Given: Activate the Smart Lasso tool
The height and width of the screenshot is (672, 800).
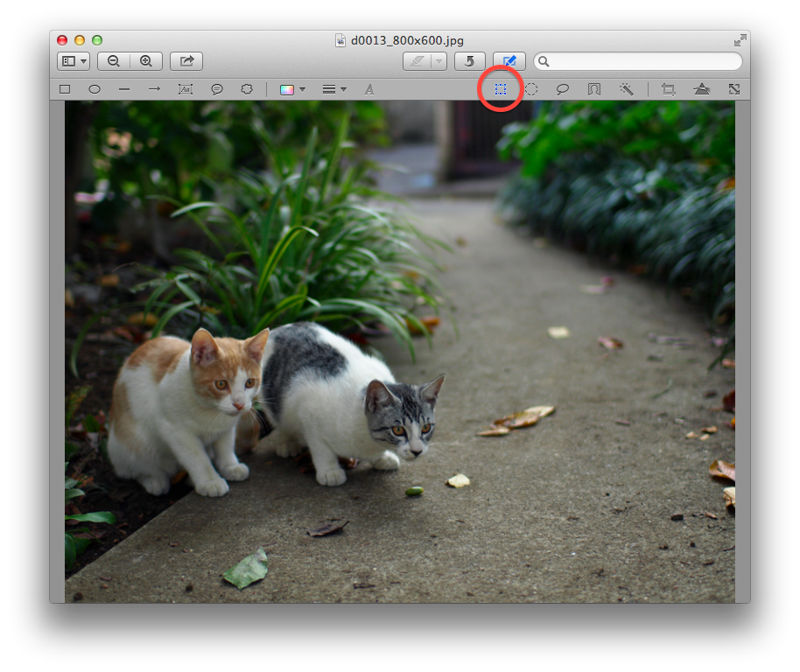Looking at the screenshot, I should pyautogui.click(x=594, y=88).
